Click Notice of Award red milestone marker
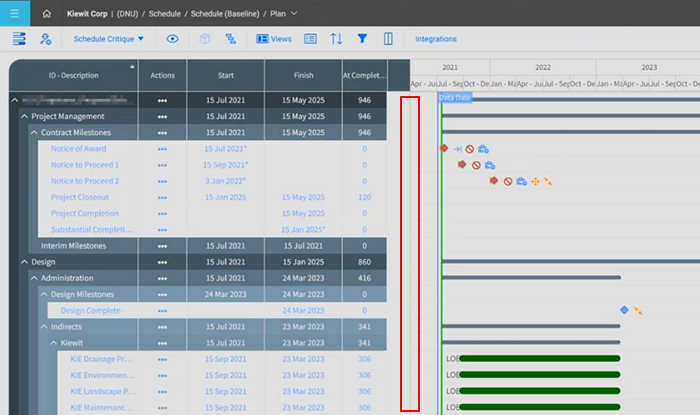This screenshot has height=415, width=700. pyautogui.click(x=444, y=148)
